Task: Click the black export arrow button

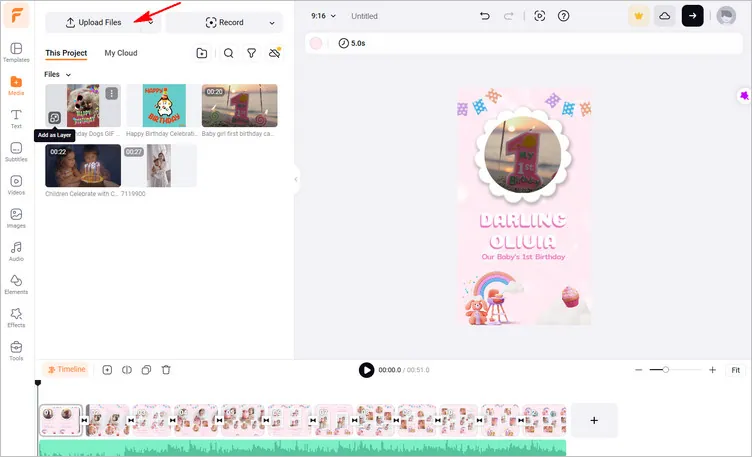Action: [693, 16]
